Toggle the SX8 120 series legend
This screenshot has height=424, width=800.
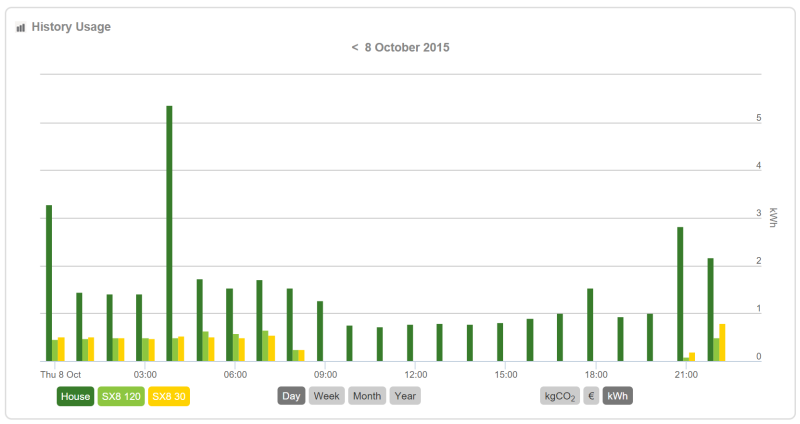pos(121,396)
